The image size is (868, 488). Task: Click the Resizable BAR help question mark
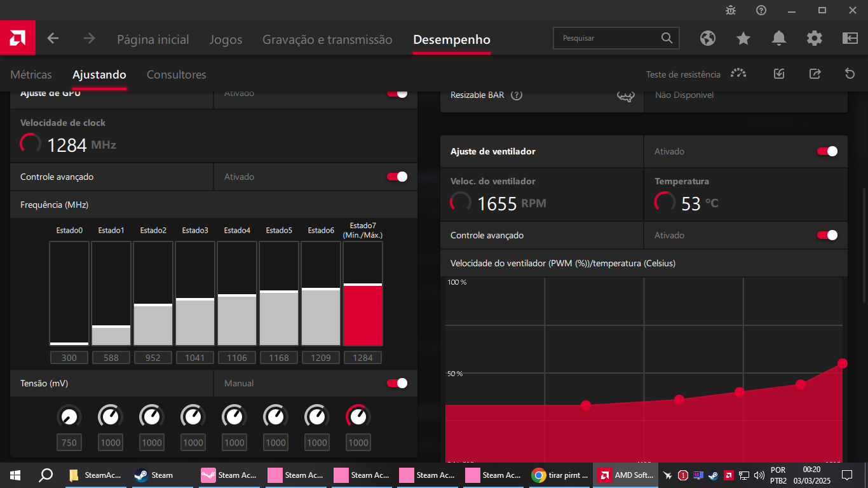coord(517,95)
